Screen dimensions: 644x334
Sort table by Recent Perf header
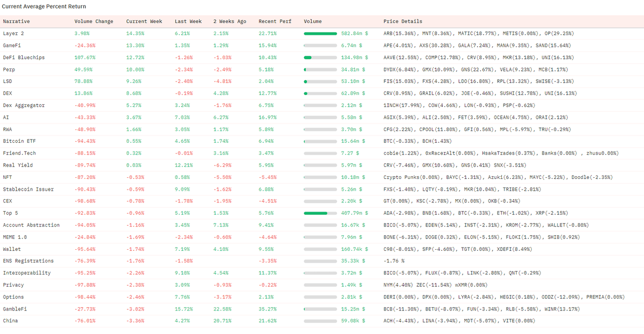275,21
